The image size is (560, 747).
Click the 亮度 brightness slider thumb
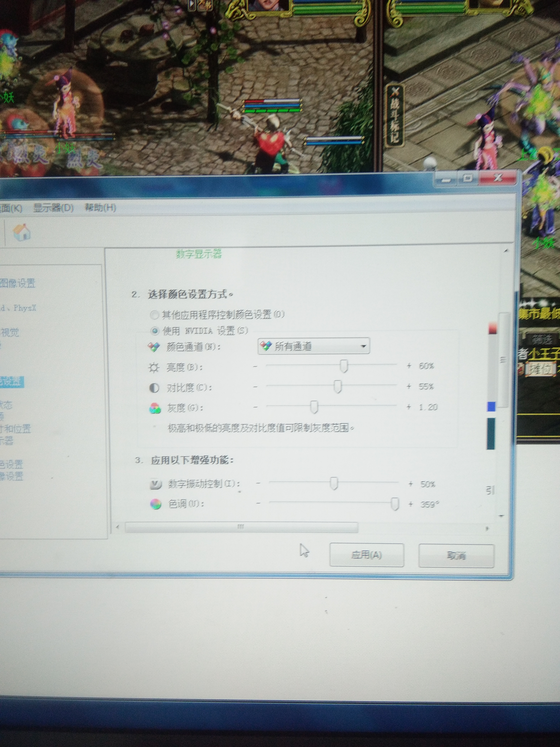pyautogui.click(x=344, y=366)
